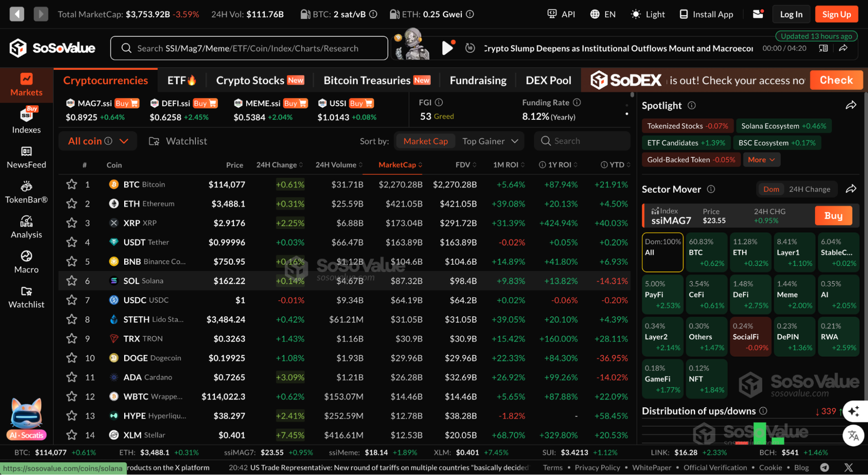Show info about the Sector Mover
This screenshot has height=475, width=868.
(711, 189)
